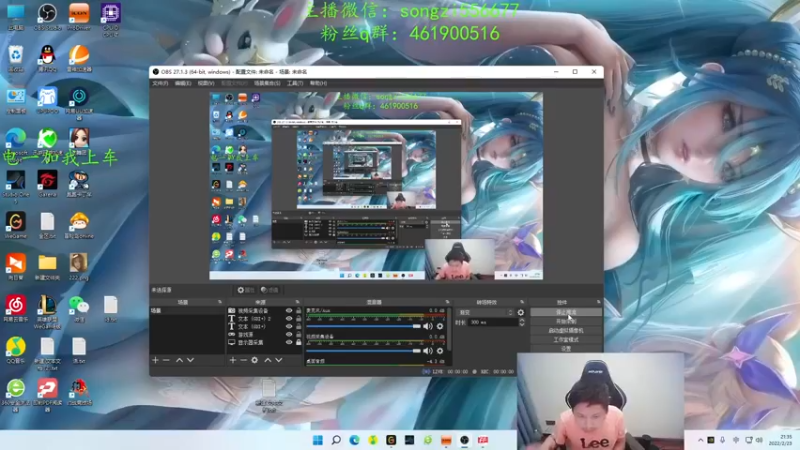Open the Scene Collection menu in OBS
The width and height of the screenshot is (800, 450).
click(x=267, y=83)
